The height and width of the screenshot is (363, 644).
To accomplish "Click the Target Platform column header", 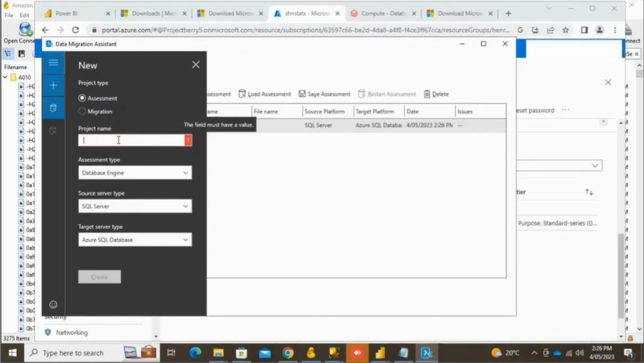I will click(379, 111).
